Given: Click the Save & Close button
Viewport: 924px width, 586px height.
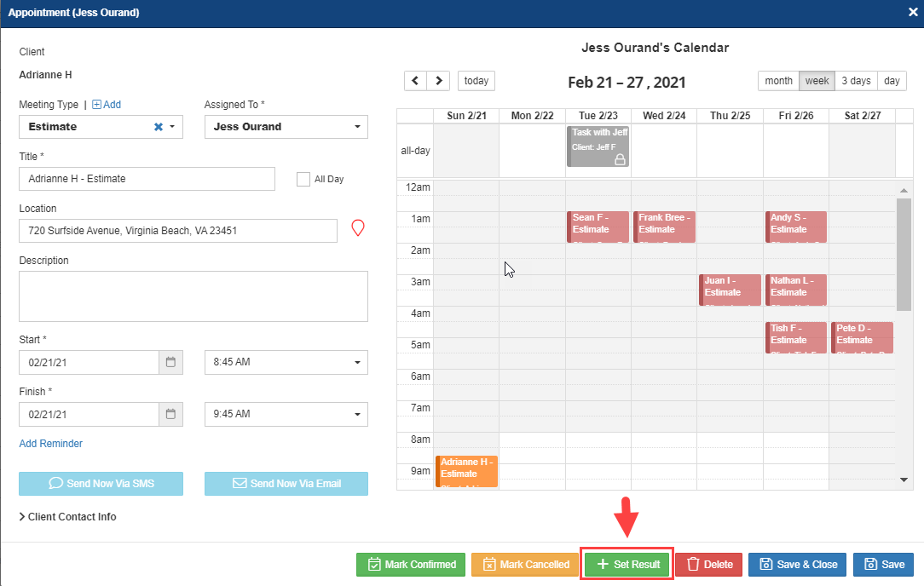Looking at the screenshot, I should click(797, 564).
